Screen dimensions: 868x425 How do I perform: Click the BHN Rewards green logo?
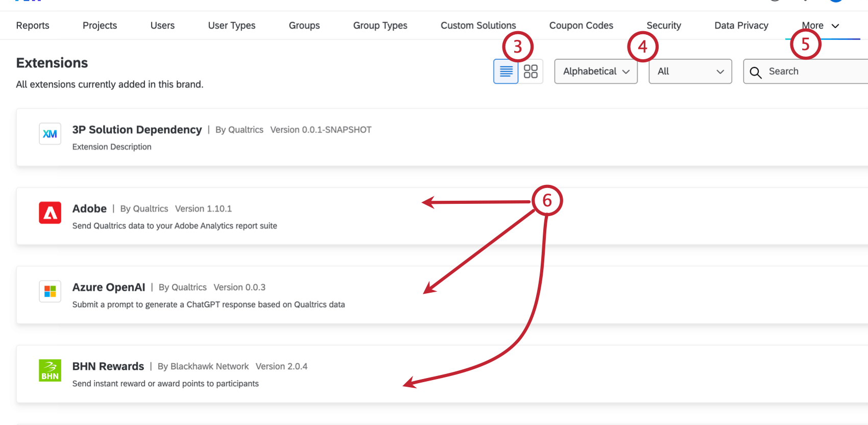click(x=50, y=370)
